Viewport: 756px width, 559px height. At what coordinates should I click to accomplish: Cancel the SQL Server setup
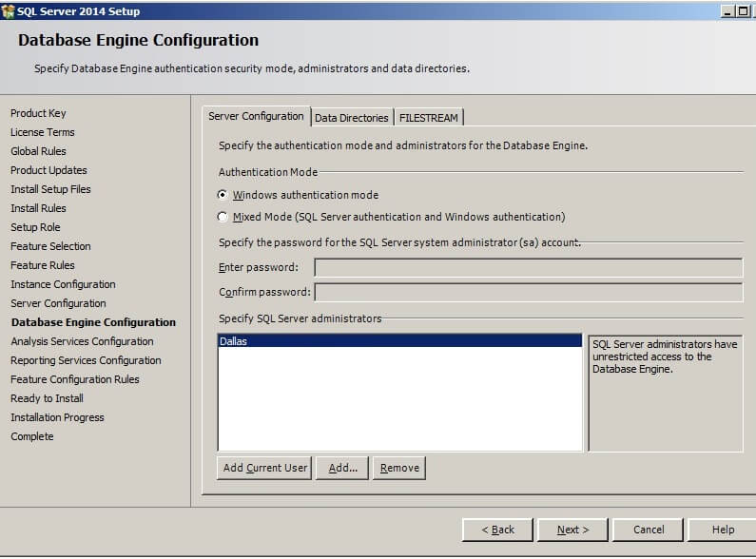click(648, 530)
